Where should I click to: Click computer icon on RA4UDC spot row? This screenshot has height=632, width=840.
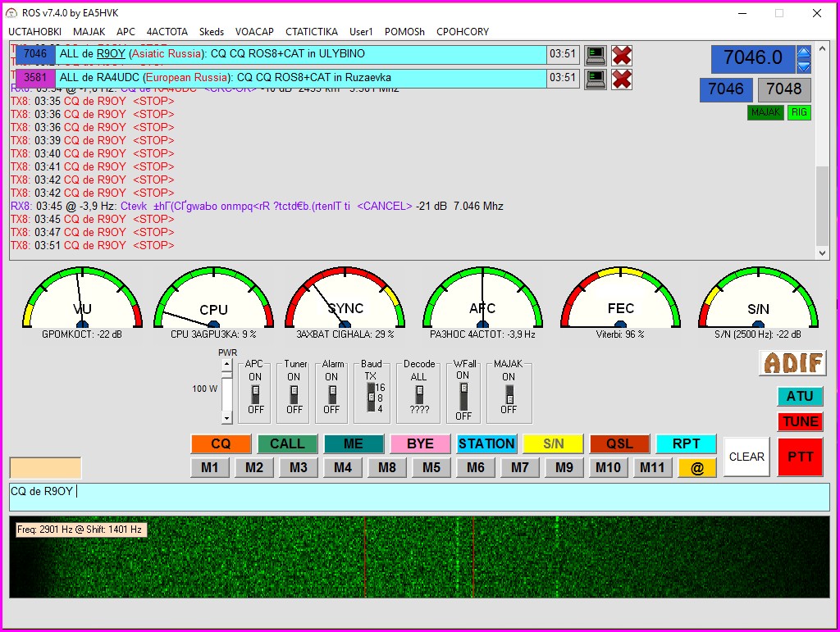pyautogui.click(x=596, y=79)
